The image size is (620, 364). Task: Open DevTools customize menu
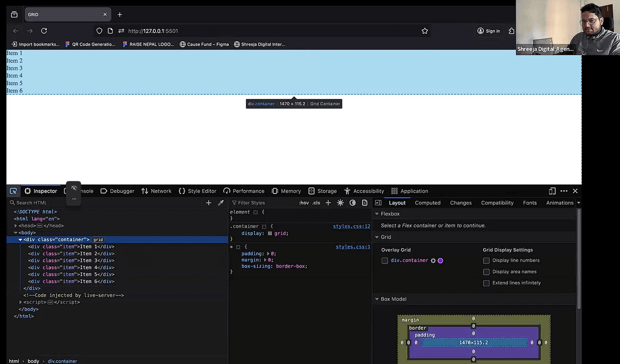(564, 191)
